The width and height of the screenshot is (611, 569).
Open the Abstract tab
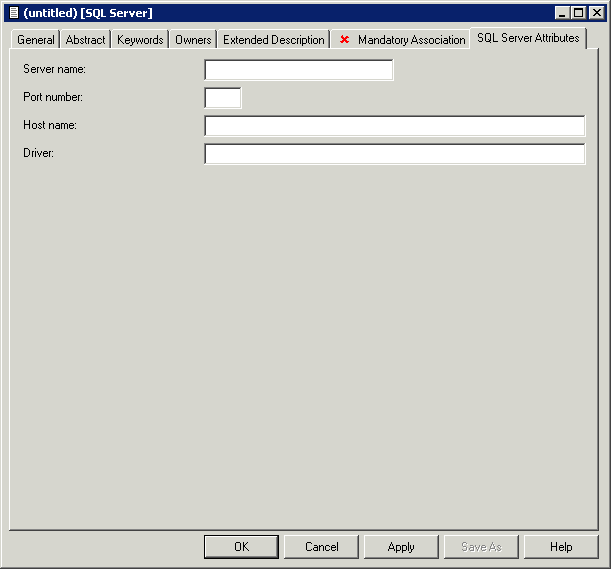(x=85, y=40)
